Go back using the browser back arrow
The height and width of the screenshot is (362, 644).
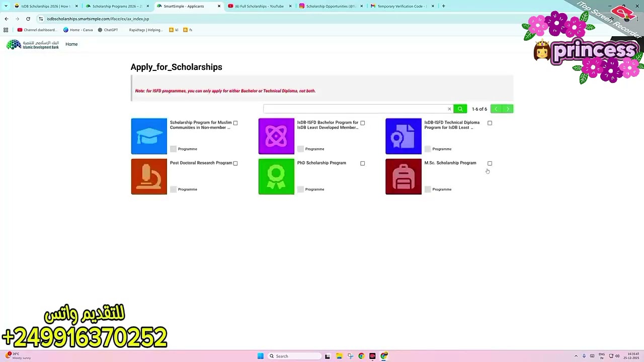click(x=6, y=19)
